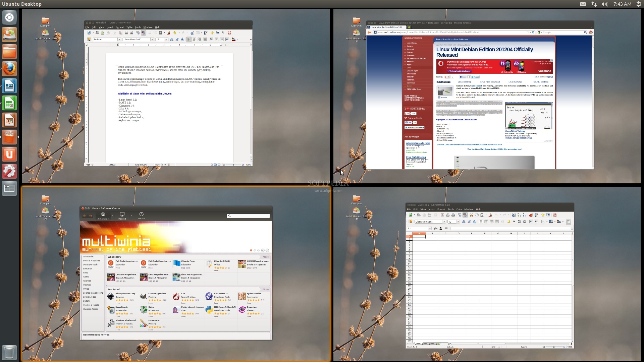
Task: Apply currency number format in Calc
Action: [509, 222]
